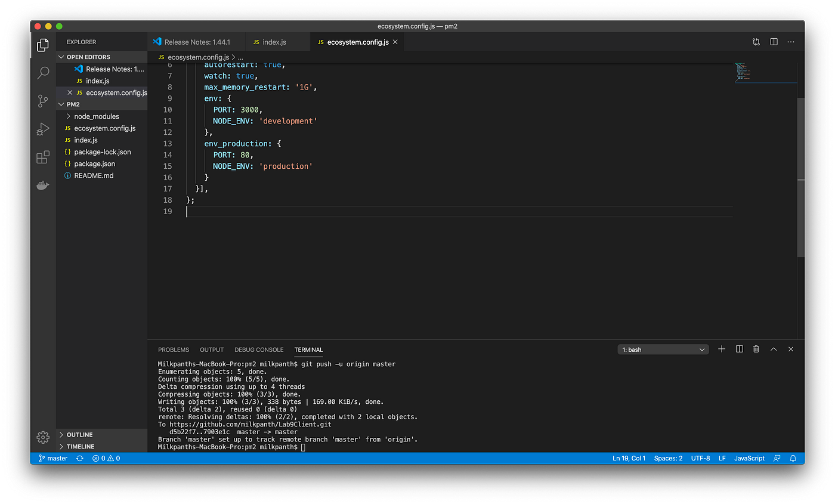Viewport: 835px width, 504px height.
Task: Select the Terminal panel tab
Action: tap(308, 350)
